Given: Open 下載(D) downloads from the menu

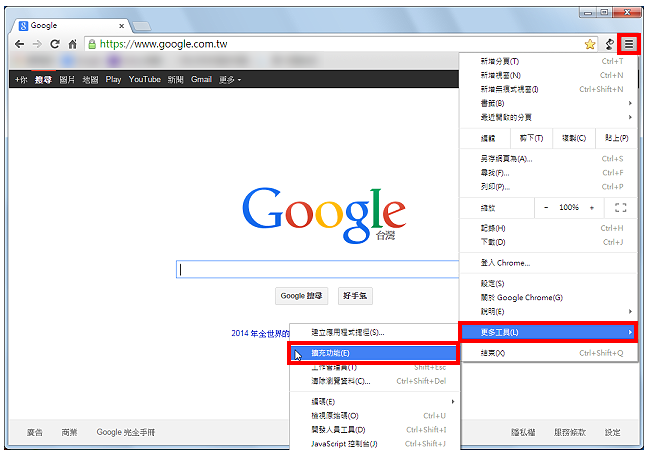Looking at the screenshot, I should [x=548, y=242].
